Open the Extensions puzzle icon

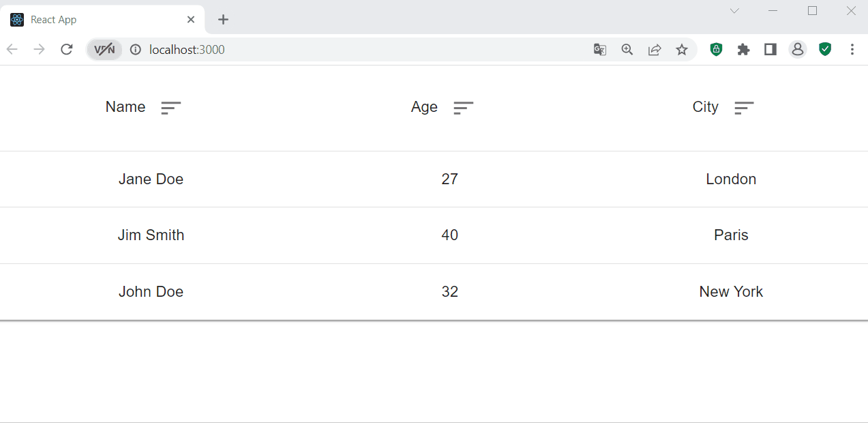[744, 50]
